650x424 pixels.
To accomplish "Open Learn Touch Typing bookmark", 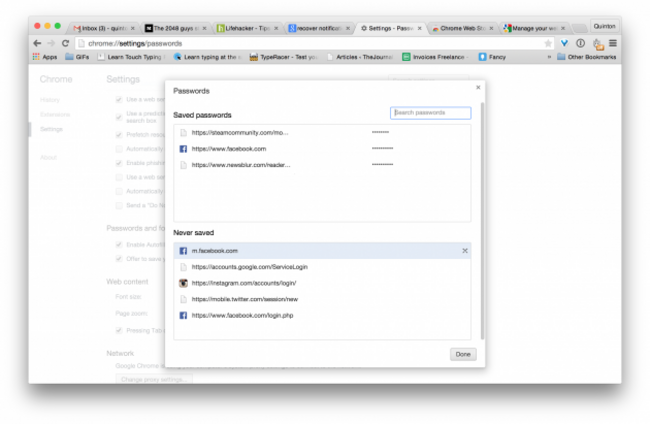I will coord(131,57).
